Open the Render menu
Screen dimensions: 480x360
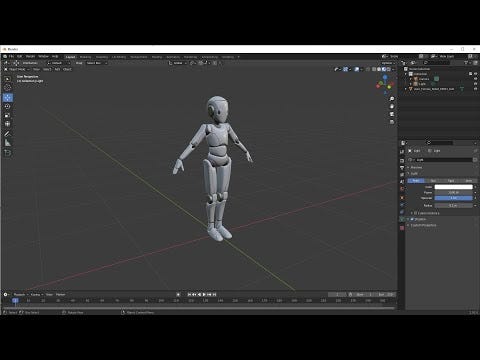30,57
